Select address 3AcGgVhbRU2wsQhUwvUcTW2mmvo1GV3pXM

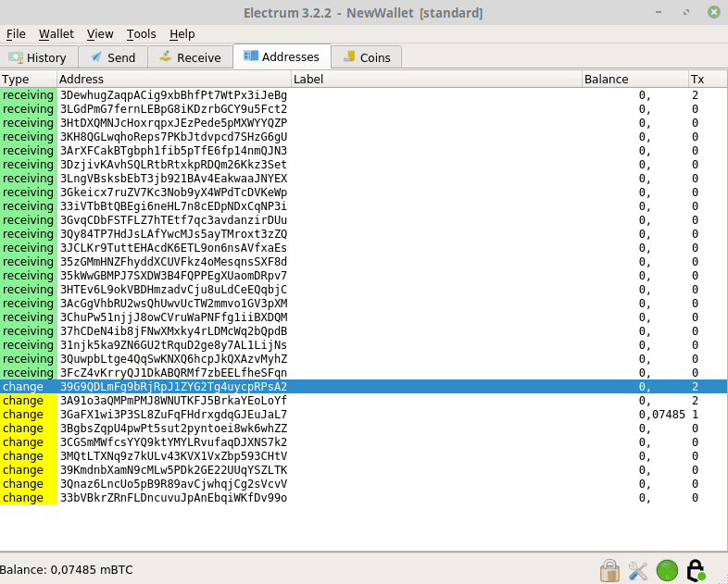(173, 304)
